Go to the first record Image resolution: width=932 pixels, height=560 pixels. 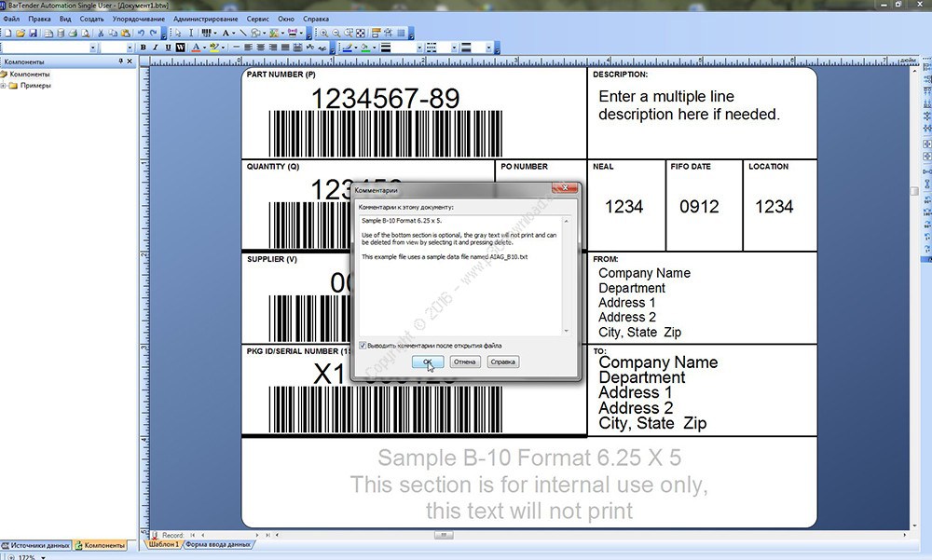[193, 535]
